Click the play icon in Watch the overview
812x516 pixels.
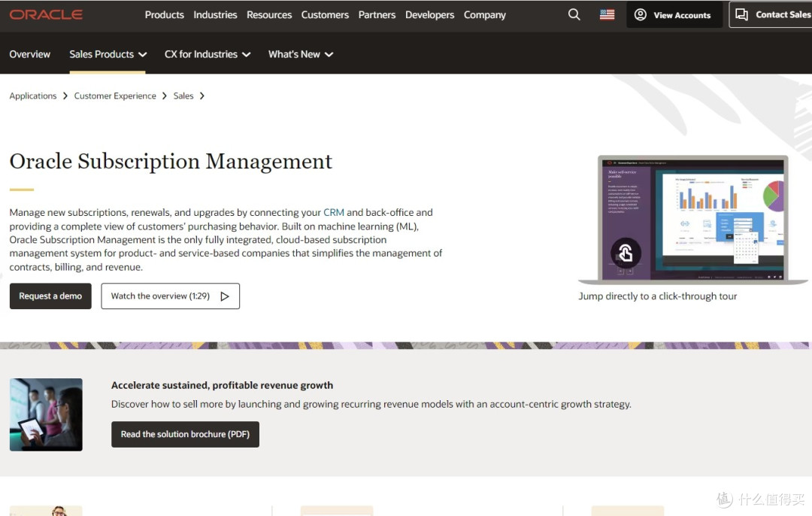tap(225, 296)
